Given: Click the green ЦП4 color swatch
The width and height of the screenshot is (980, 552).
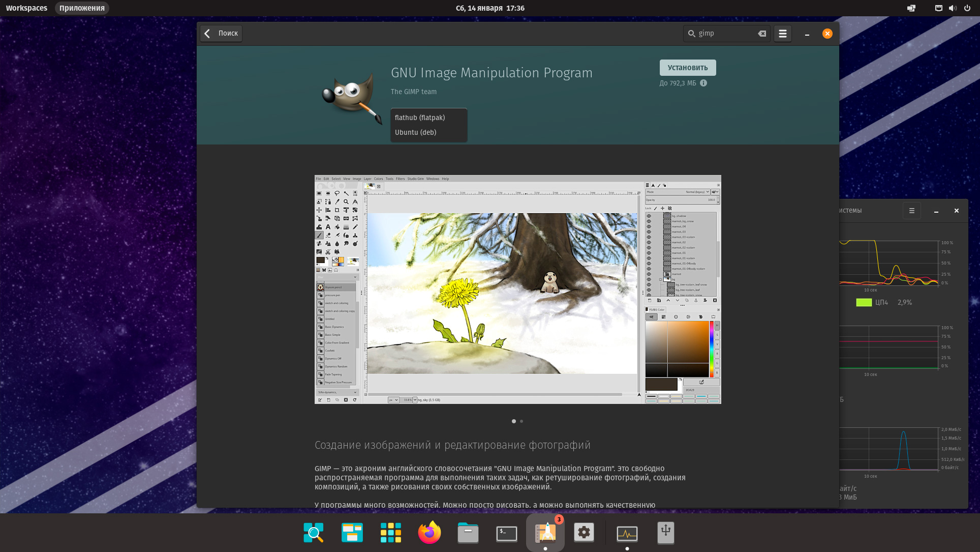Looking at the screenshot, I should [864, 302].
